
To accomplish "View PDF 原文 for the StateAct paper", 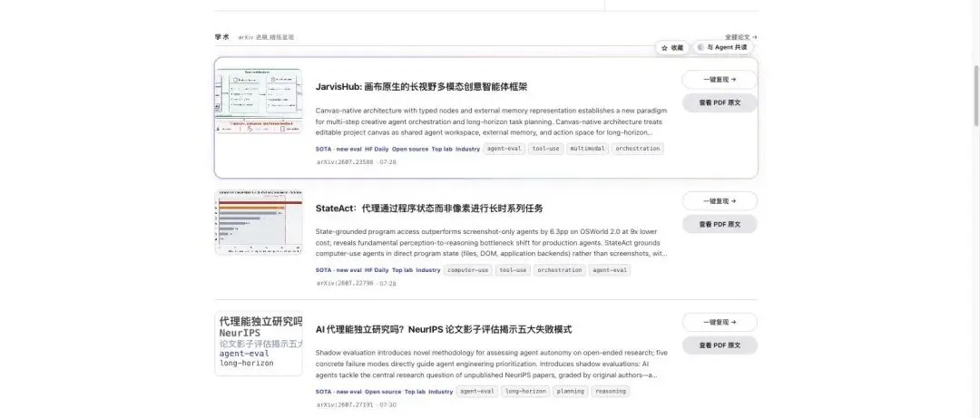I will coord(720,224).
